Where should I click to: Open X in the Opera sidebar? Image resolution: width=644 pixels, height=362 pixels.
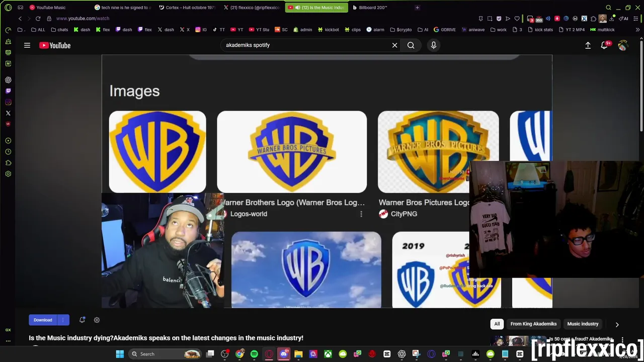(8, 113)
